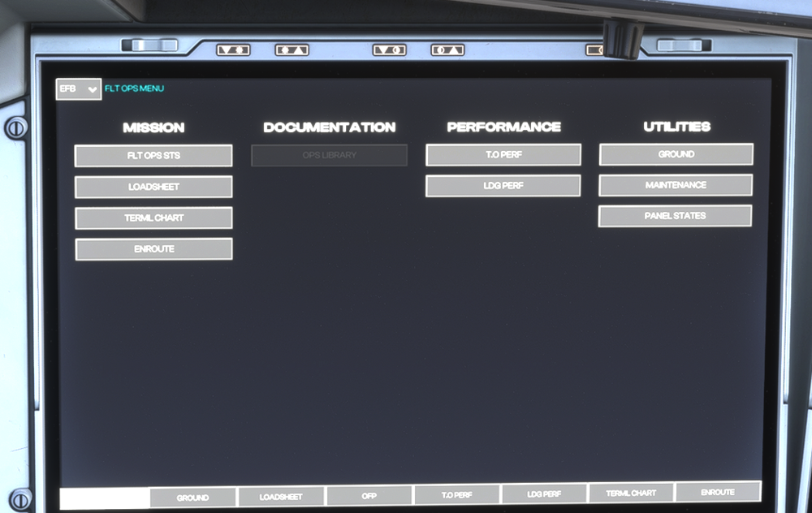Open T.O PERF performance page
This screenshot has width=812, height=513.
click(503, 155)
